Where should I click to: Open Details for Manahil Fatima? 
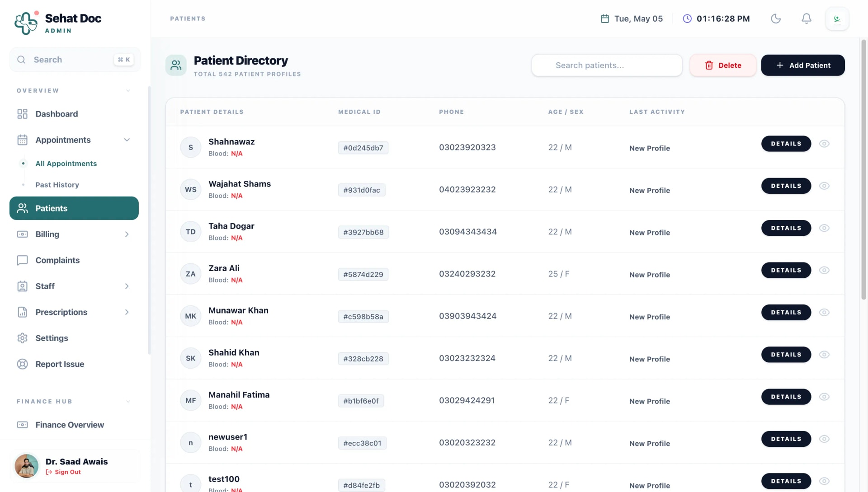pos(786,397)
